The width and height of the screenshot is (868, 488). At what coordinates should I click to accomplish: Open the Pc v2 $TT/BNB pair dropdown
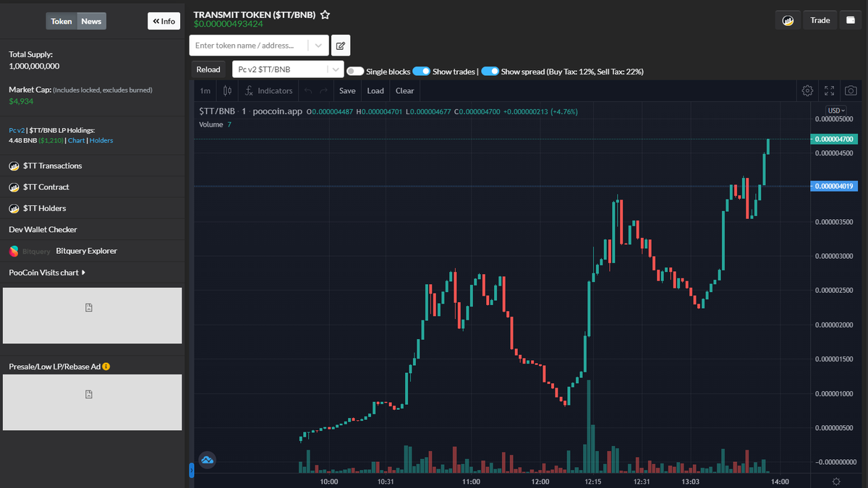pyautogui.click(x=288, y=69)
